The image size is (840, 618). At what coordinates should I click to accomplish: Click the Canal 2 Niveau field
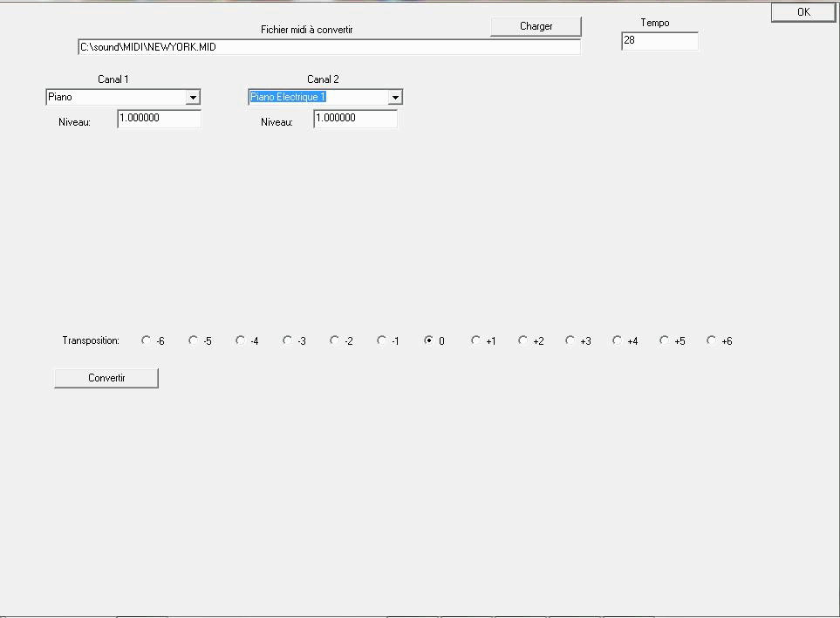355,118
